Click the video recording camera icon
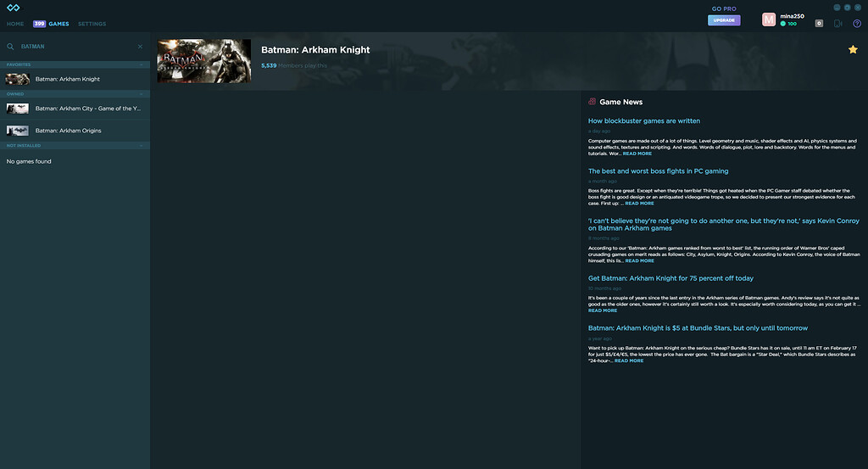Image resolution: width=868 pixels, height=469 pixels. point(838,24)
